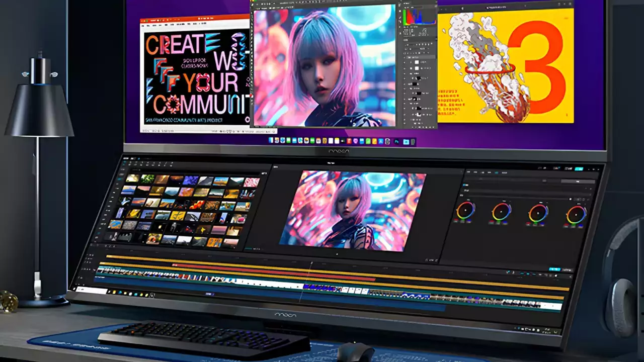Click the cyan highlighted button at top right of editor

(579, 169)
